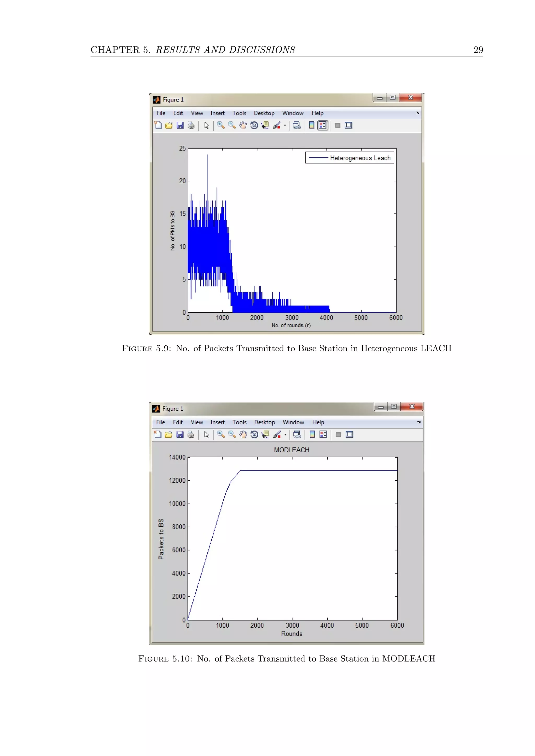Open Insert menu in MODLEACH figure window
This screenshot has width=535, height=756.
coord(217,422)
